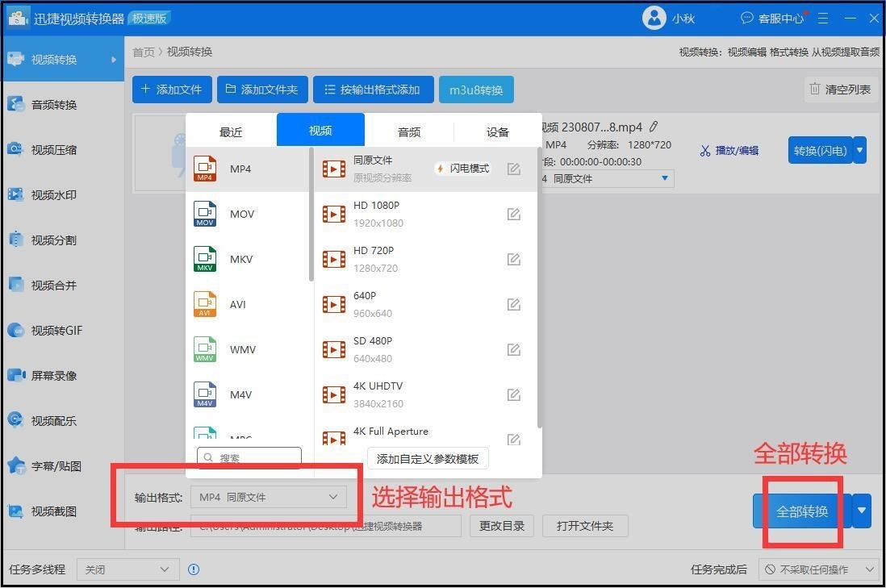Open the 任务完成后 不采取任何操作 dropdown
This screenshot has height=588, width=886.
click(819, 569)
